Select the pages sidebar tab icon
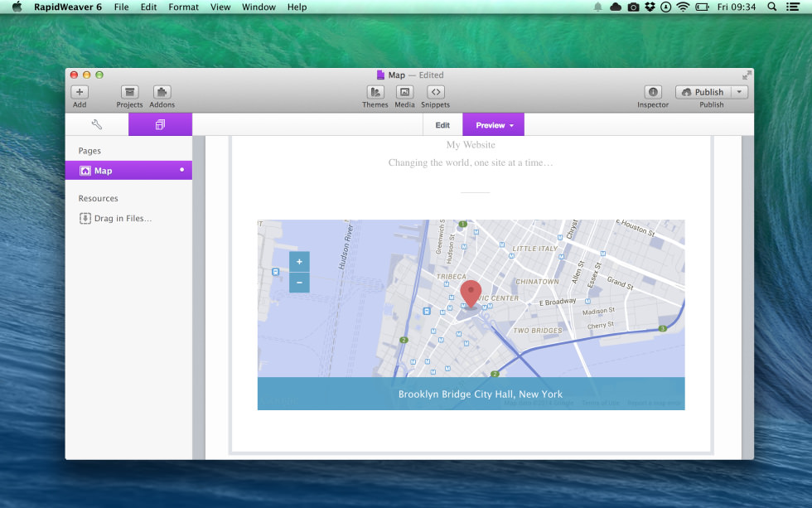This screenshot has height=508, width=812. 160,124
